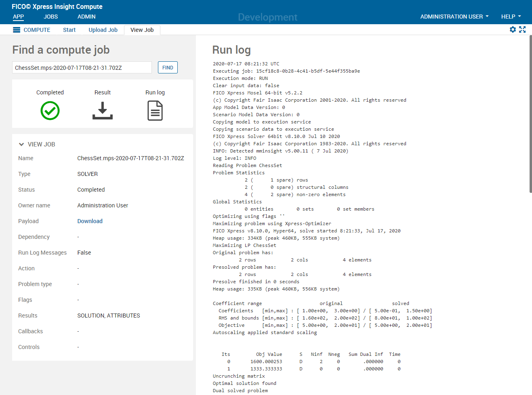Open the Run log document icon
Viewport: 532px width, 395px height.
155,111
